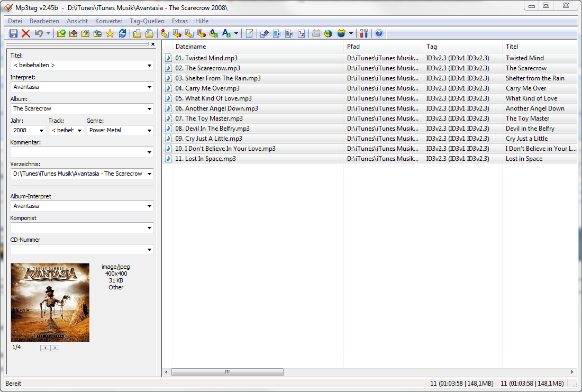The width and height of the screenshot is (582, 392).
Task: Expand the Album-Interpret dropdown
Action: pos(149,206)
